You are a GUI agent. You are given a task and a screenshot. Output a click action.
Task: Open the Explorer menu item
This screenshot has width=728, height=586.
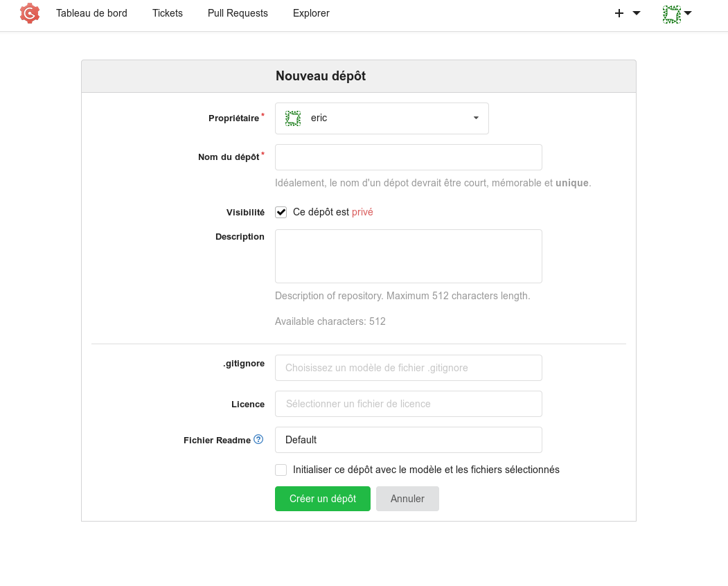[311, 13]
